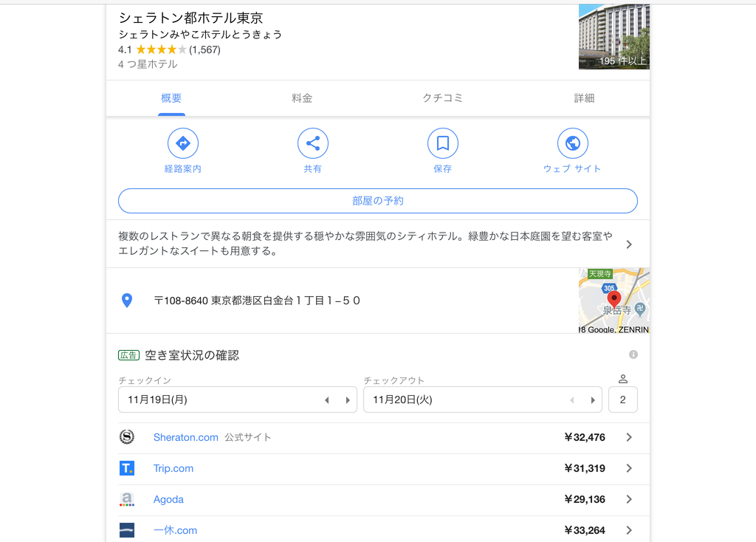Click the 保存 bookmark icon
The width and height of the screenshot is (756, 542).
coord(443,143)
